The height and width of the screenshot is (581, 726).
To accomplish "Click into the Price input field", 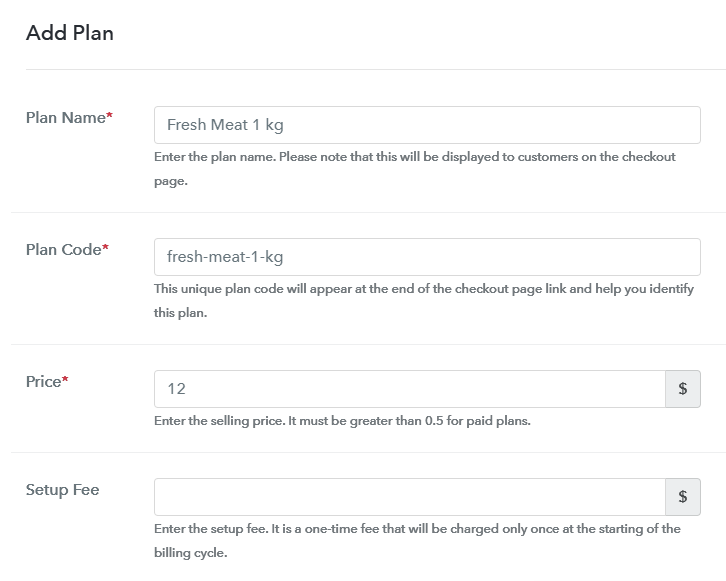I will coord(410,389).
